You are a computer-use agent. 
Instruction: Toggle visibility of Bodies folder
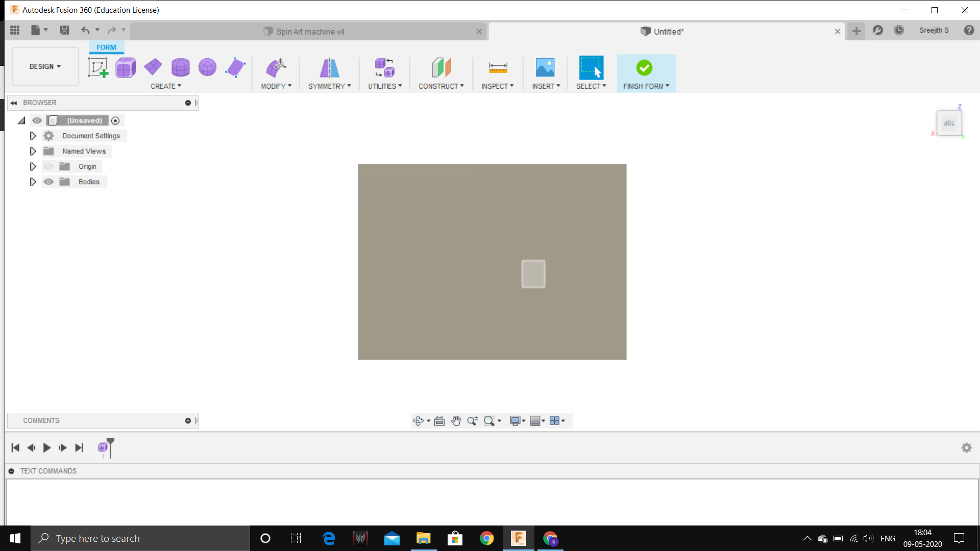(x=48, y=182)
